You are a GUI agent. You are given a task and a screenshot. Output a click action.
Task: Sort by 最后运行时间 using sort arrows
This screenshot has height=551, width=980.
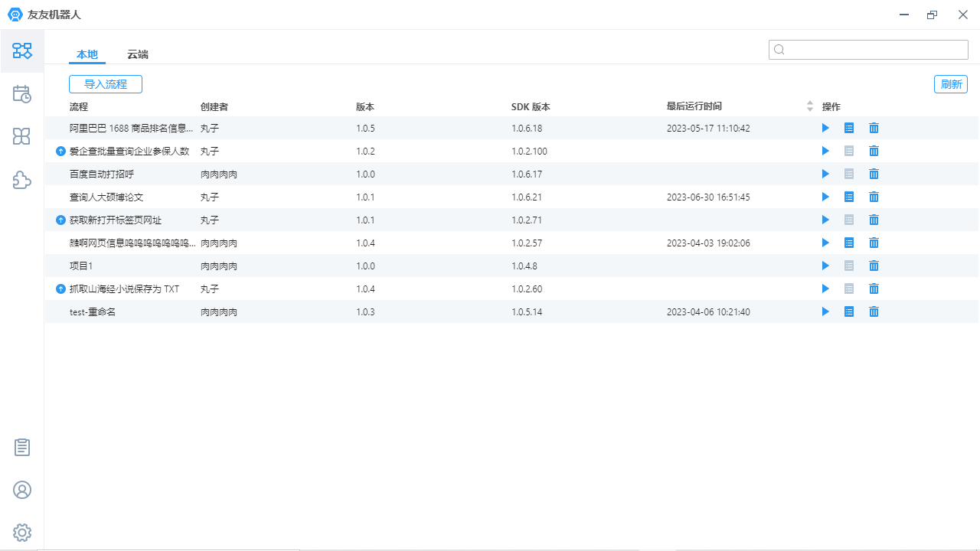click(x=810, y=106)
